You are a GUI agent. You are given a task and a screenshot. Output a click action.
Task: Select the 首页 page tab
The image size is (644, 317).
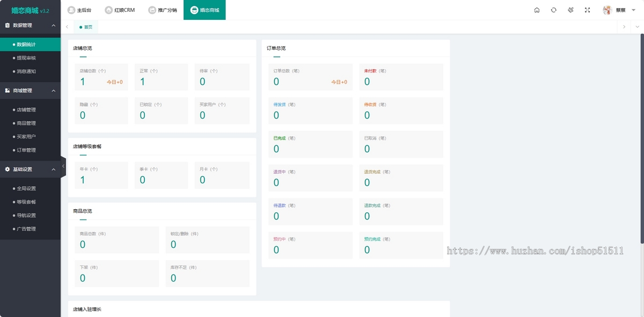coord(86,27)
